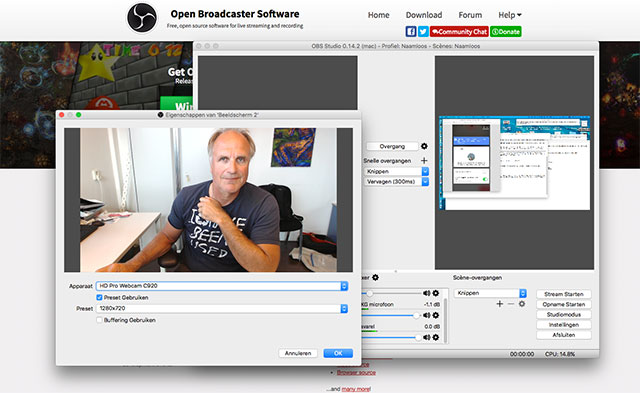This screenshot has height=393, width=640.
Task: Click the green zoom button of the properties dialog
Action: pos(78,115)
